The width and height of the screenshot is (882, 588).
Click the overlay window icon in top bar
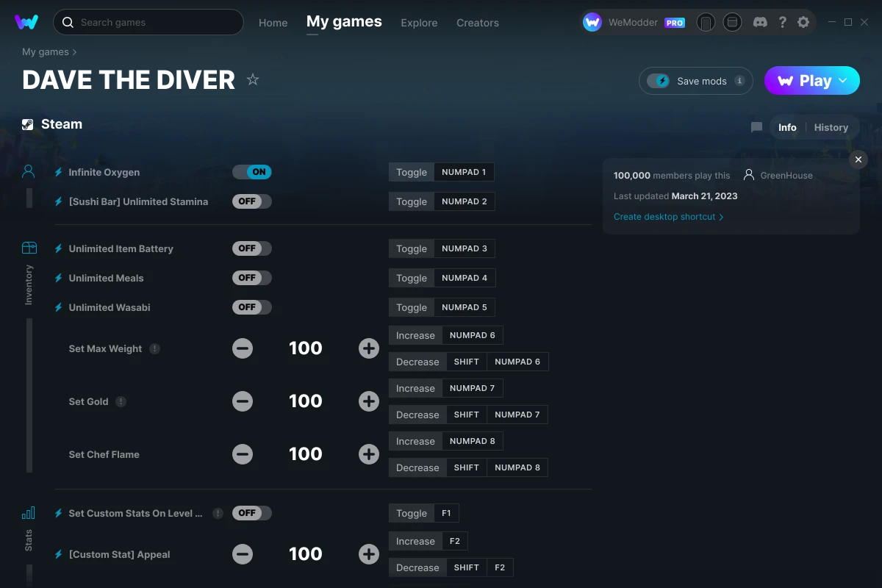click(x=732, y=22)
